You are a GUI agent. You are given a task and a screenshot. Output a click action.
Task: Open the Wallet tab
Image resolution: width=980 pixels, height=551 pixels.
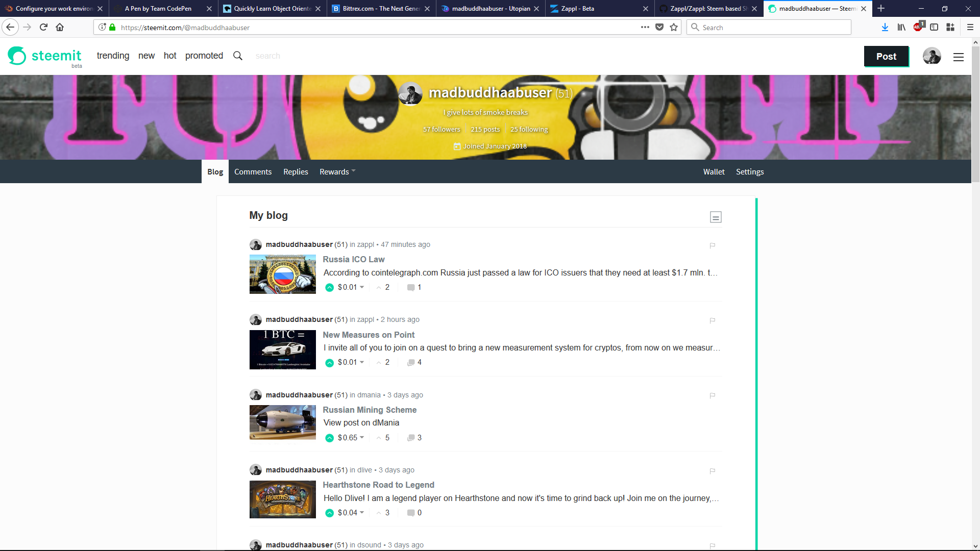(714, 172)
